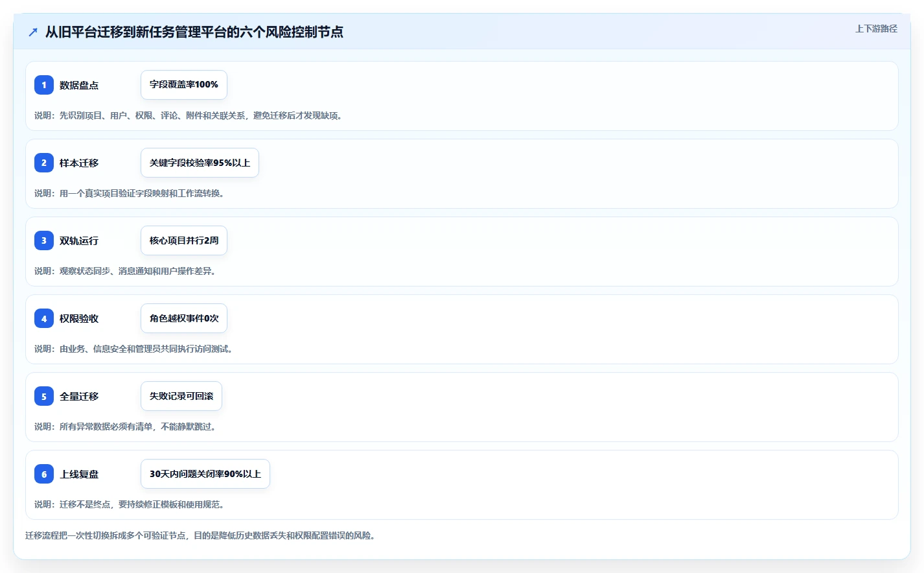The width and height of the screenshot is (924, 573).
Task: Click the 失败记录可回滚 metric pill
Action: 181,396
